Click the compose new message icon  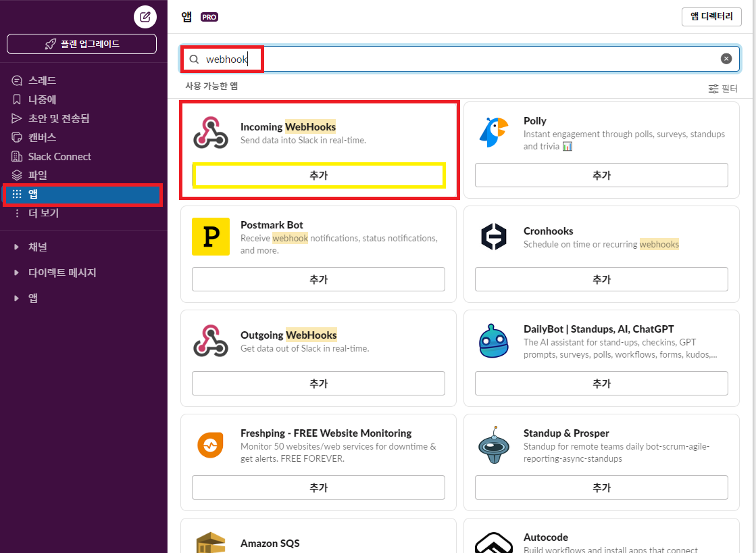click(x=145, y=17)
